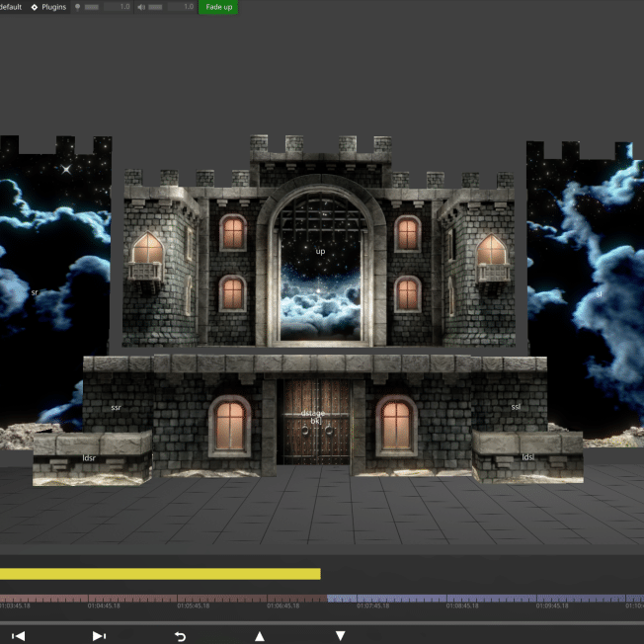Click the horizontal timeline scrollbar

[322, 623]
